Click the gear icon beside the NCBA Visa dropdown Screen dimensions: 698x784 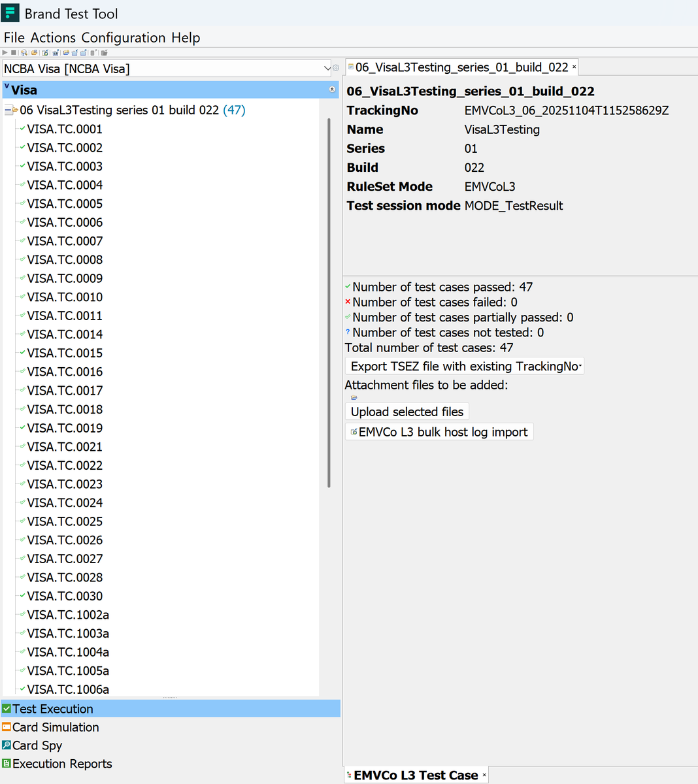click(x=336, y=68)
